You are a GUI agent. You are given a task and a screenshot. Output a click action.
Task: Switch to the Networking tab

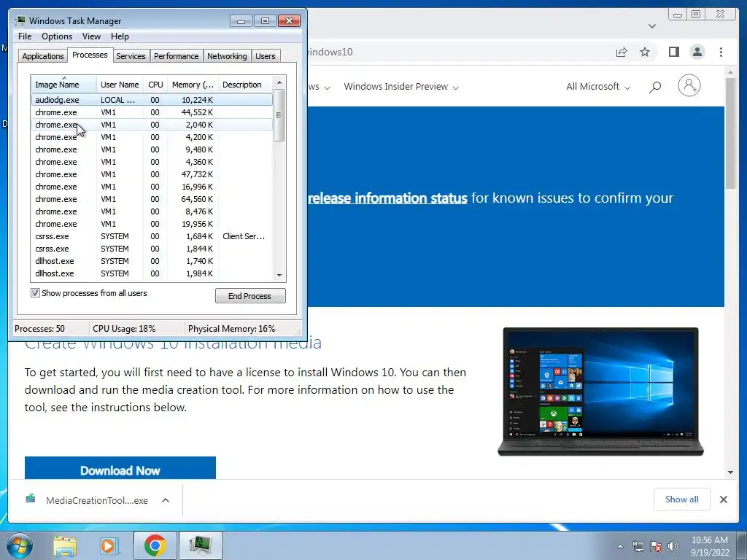pyautogui.click(x=227, y=56)
